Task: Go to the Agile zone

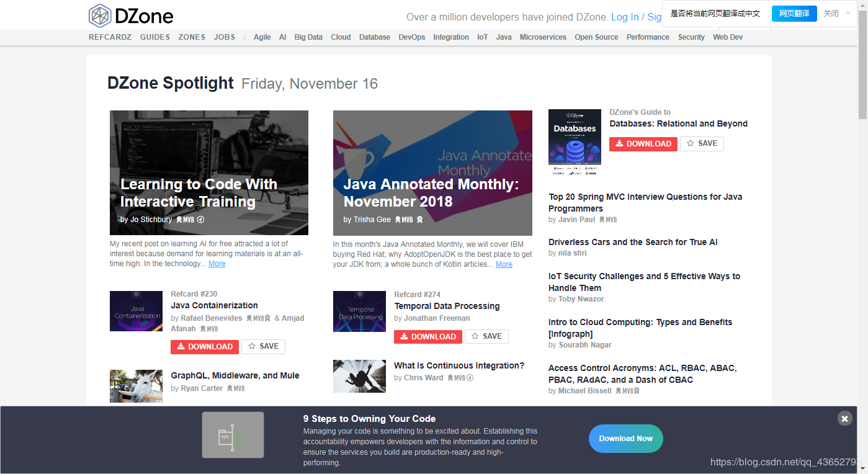Action: [262, 37]
